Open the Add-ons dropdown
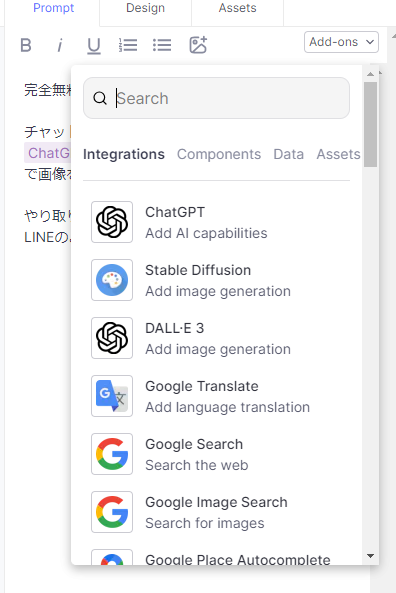Screen dimensions: 396x593 341,42
